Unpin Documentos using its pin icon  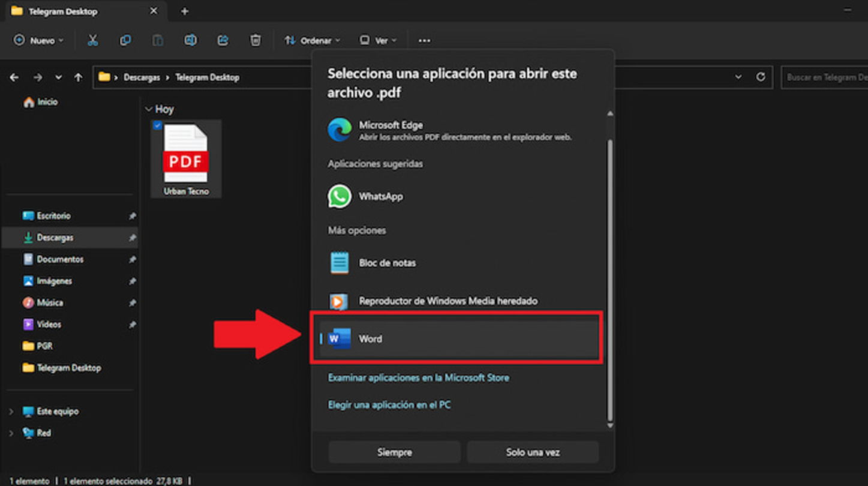[132, 259]
